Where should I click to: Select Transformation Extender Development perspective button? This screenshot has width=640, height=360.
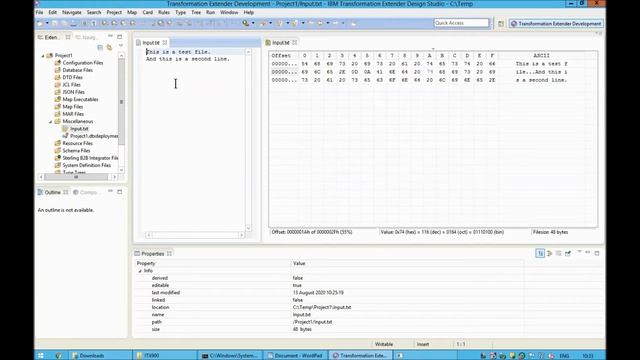pos(556,24)
